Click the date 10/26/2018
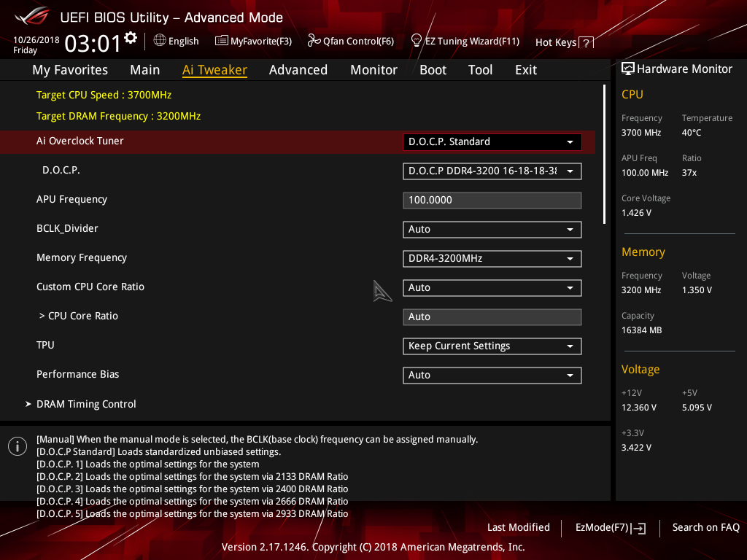Screen dimensions: 747x560 pyautogui.click(x=36, y=40)
